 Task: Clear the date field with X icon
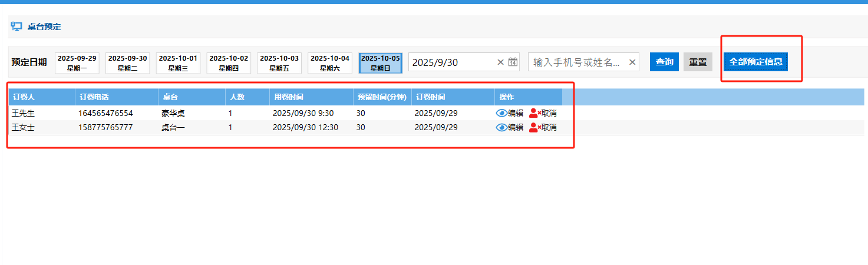(x=500, y=62)
